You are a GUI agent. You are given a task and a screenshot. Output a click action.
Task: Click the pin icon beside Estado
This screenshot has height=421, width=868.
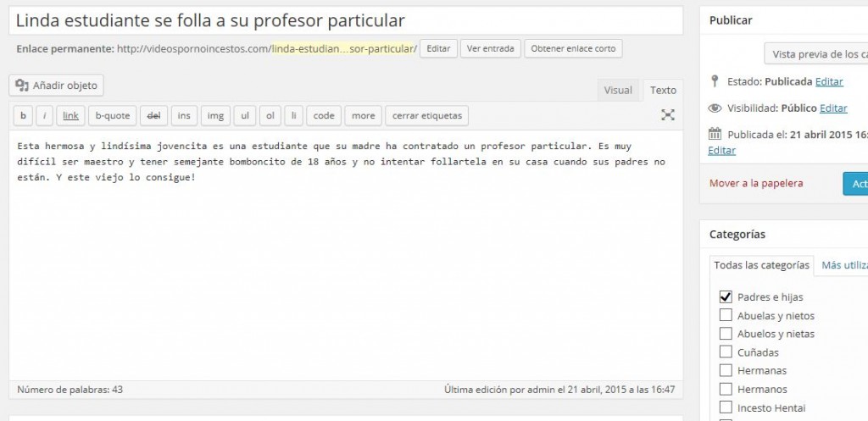715,81
